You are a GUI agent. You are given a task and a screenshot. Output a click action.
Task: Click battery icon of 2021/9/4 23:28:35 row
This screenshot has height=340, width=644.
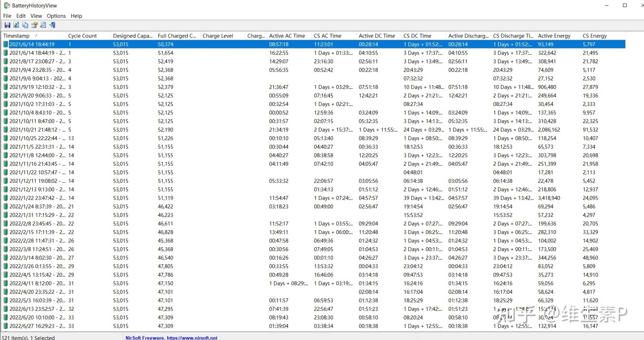tap(6, 70)
